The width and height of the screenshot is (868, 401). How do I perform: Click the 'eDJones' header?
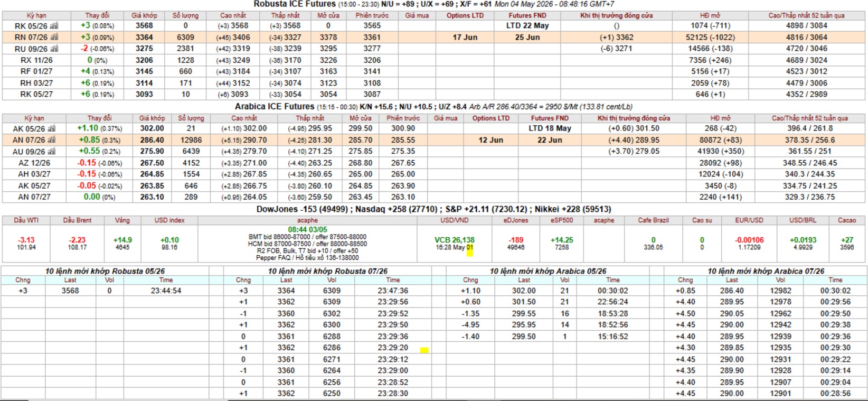click(516, 220)
